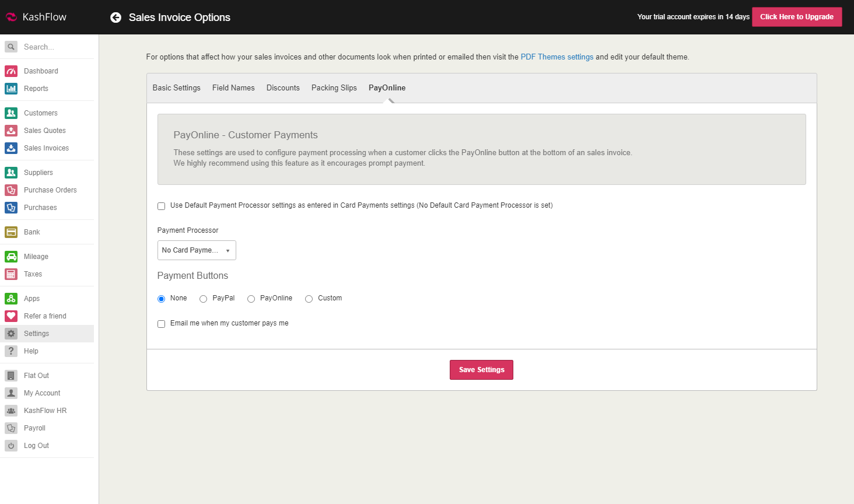The width and height of the screenshot is (854, 504).
Task: Open Sales Invoices icon in sidebar
Action: [x=11, y=148]
